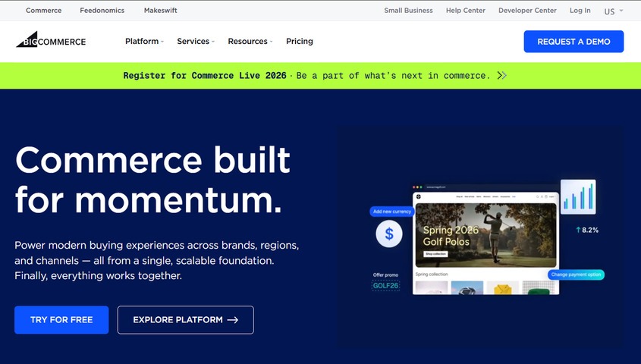The width and height of the screenshot is (641, 364).
Task: Click the GOLF26 promo code
Action: pos(385,286)
